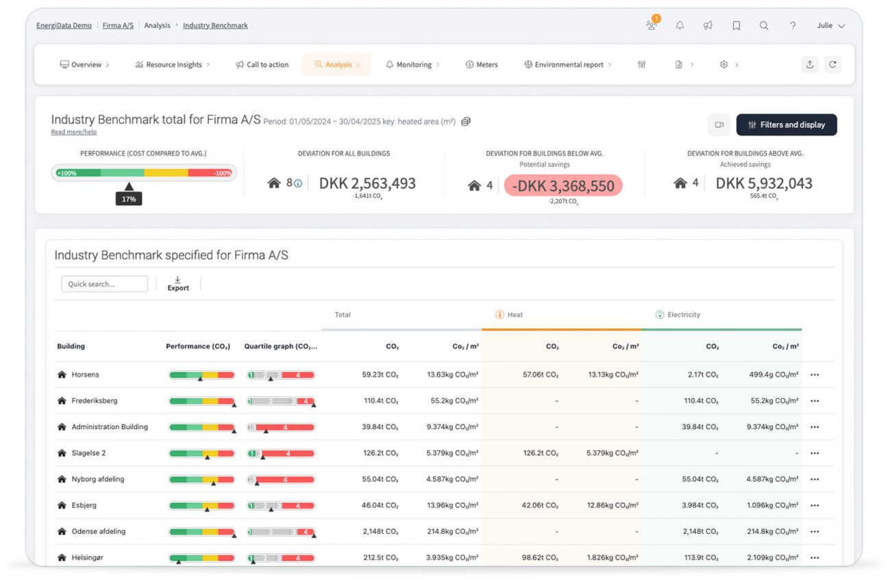Expand the Resource Insights menu
This screenshot has height=588, width=888.
pyautogui.click(x=173, y=64)
